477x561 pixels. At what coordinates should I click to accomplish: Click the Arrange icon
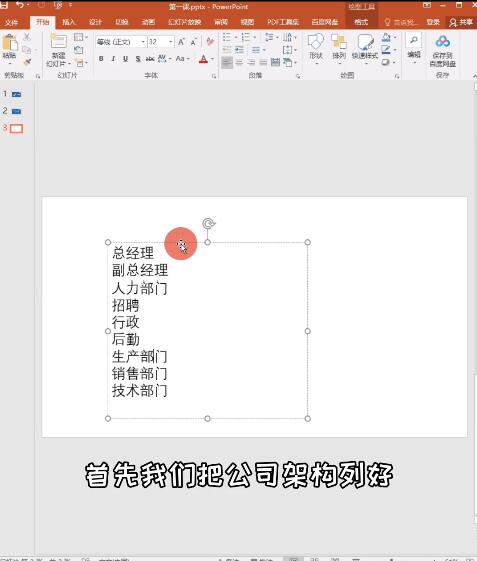pyautogui.click(x=339, y=42)
